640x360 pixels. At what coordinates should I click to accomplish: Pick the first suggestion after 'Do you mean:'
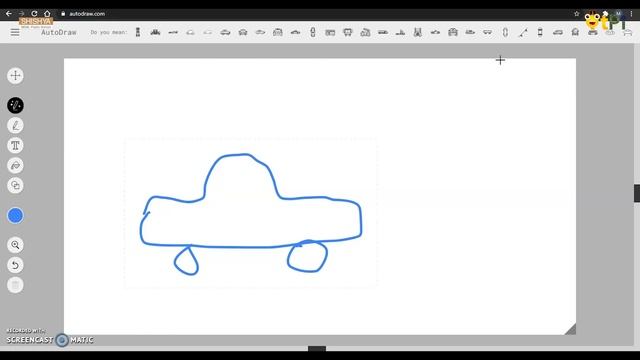138,32
